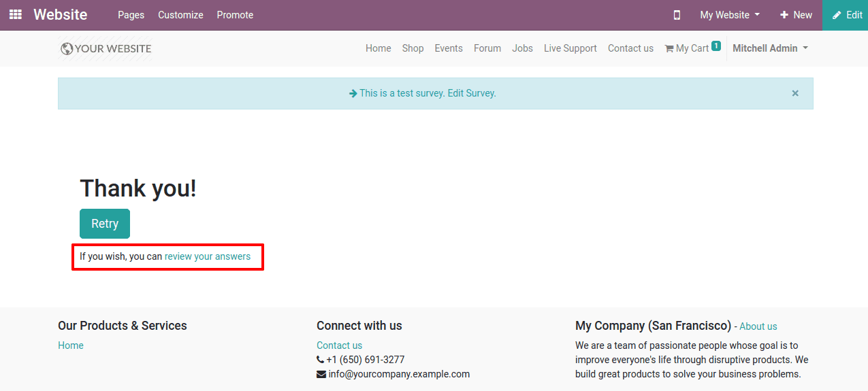
Task: Click the footer Contact us link
Action: (x=339, y=345)
